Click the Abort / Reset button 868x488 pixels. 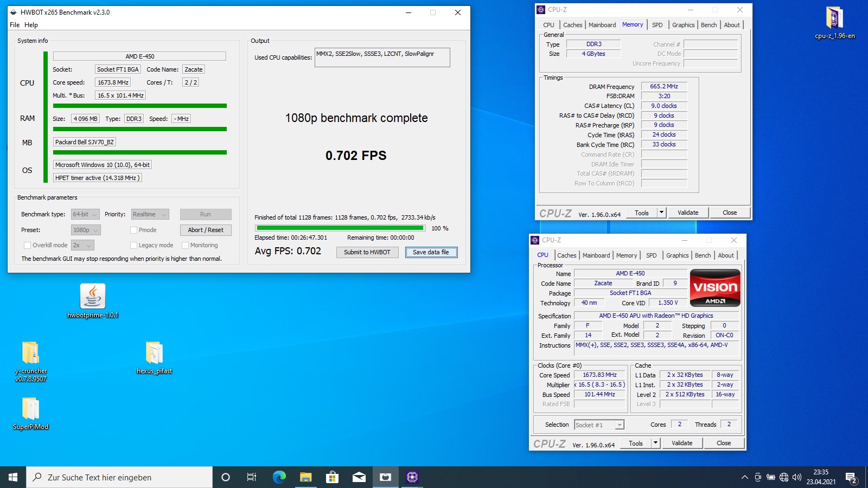click(206, 230)
